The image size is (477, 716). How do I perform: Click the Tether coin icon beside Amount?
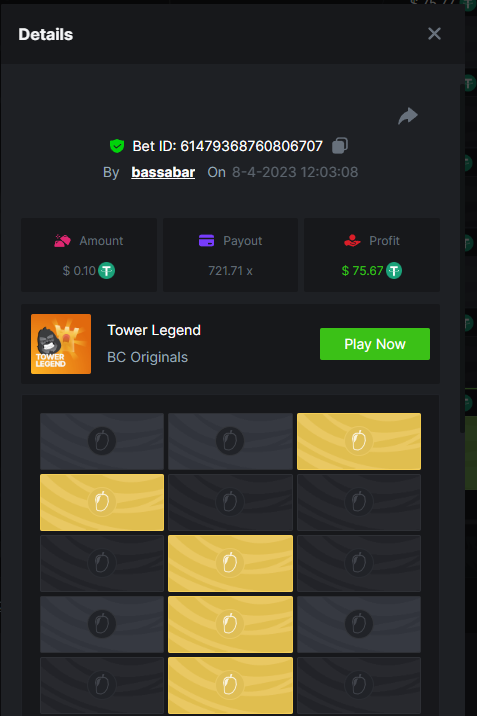coord(107,271)
